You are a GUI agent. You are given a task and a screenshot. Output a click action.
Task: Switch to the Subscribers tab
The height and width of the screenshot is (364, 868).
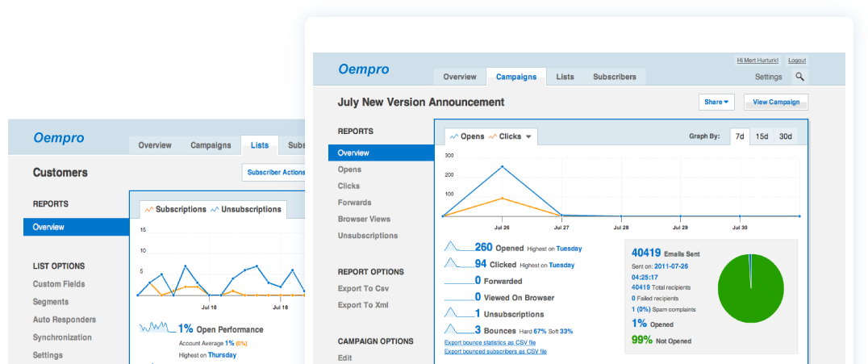tap(614, 77)
